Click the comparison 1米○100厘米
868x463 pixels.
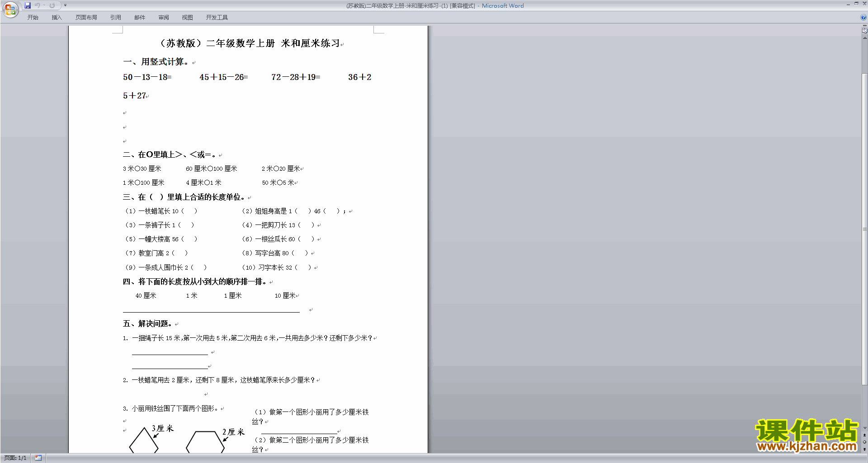(144, 182)
